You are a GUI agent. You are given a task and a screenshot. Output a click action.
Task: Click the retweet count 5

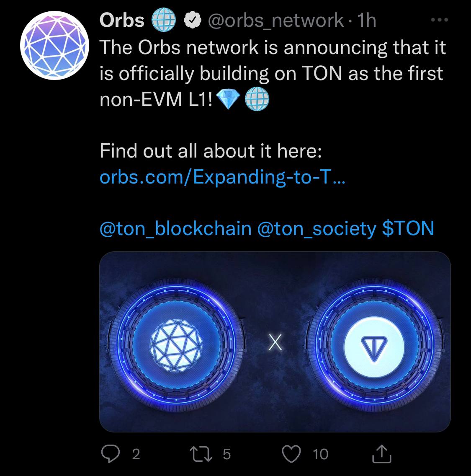point(226,454)
